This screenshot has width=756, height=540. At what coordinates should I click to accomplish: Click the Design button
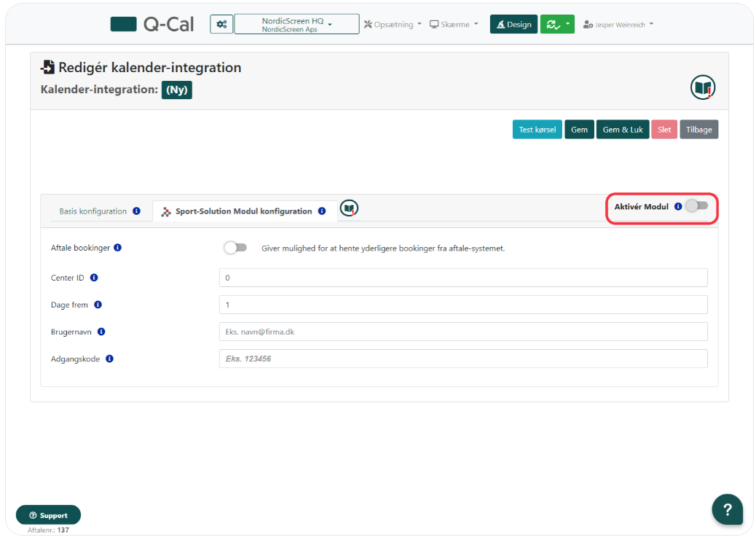513,24
